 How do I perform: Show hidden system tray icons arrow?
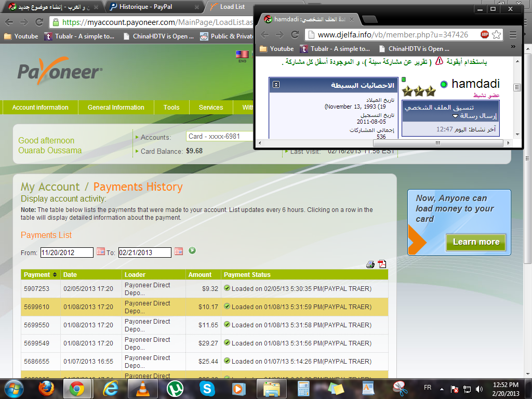[x=442, y=389]
